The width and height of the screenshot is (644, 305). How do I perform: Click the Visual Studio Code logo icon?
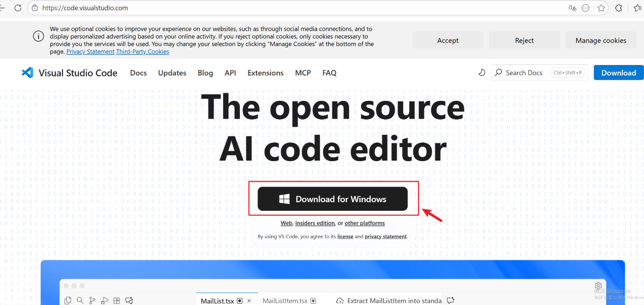(x=27, y=73)
